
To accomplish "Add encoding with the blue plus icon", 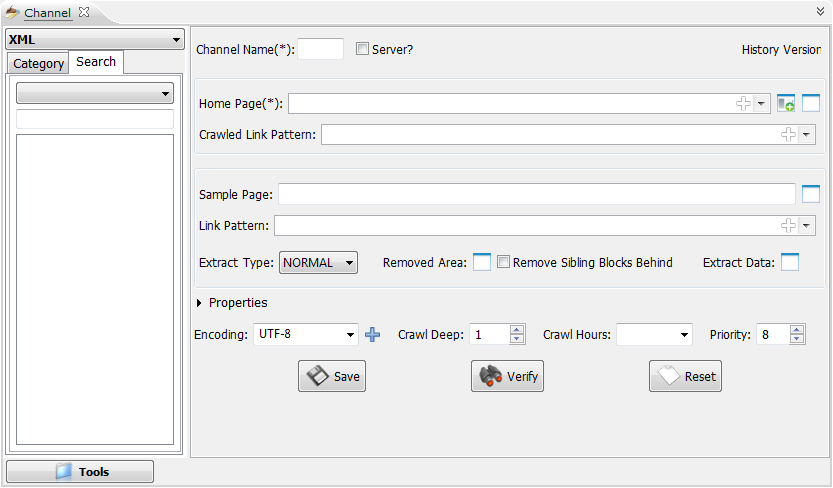I will (x=373, y=335).
